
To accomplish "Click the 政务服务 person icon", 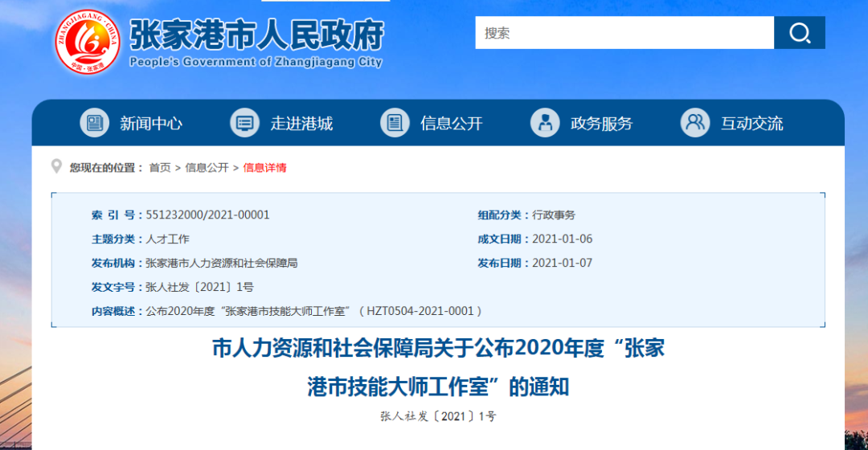I will coord(545,122).
